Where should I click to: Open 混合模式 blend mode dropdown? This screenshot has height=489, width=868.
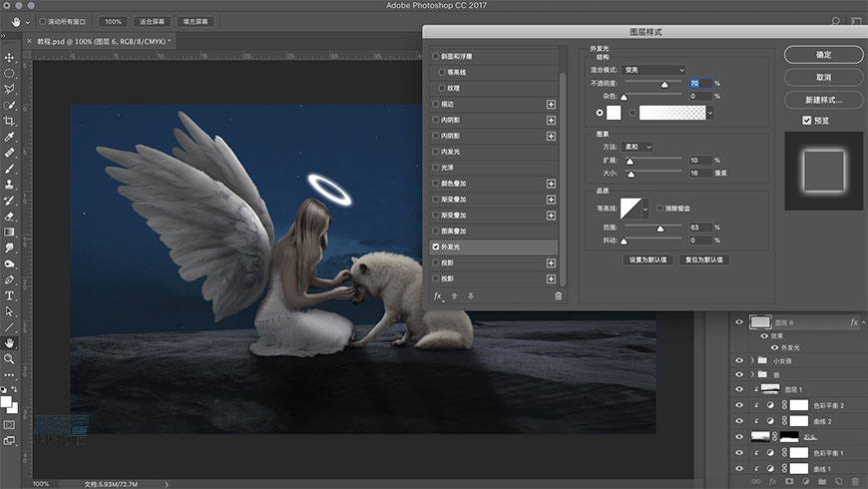(653, 70)
